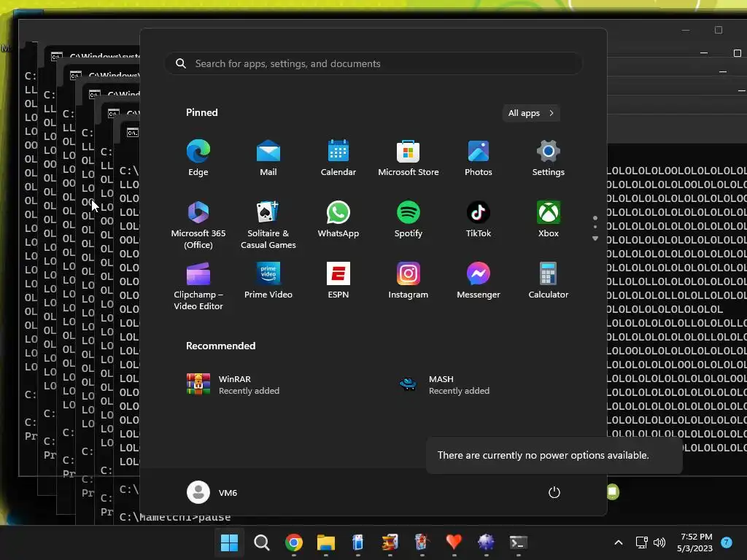Open Clipchamp – Video Editor

click(x=198, y=286)
